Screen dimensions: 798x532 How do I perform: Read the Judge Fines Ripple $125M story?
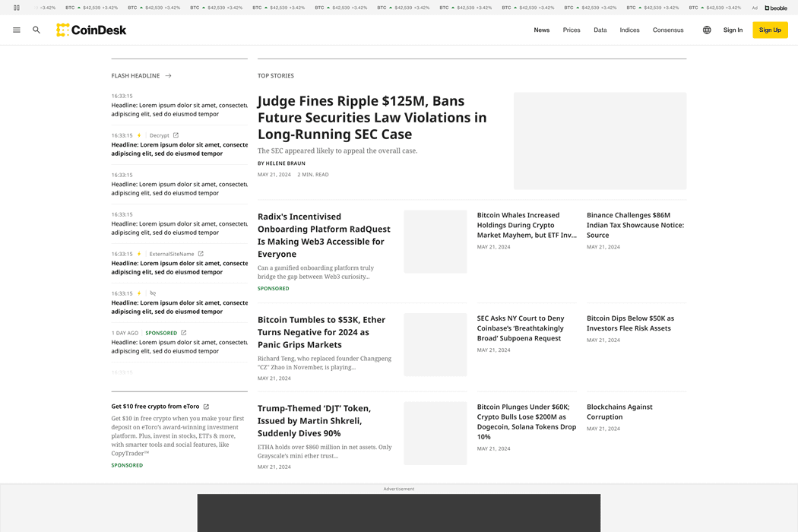[372, 118]
